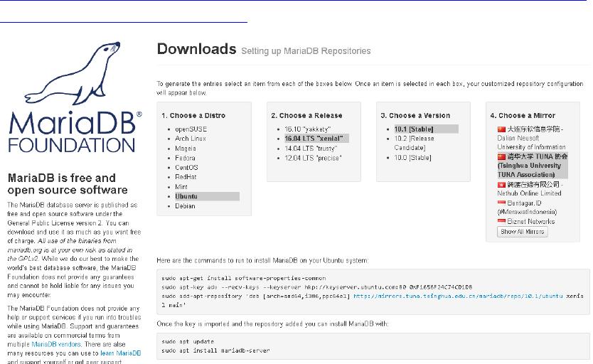Click Hong Kong flag beside Nethub mirror

click(501, 185)
